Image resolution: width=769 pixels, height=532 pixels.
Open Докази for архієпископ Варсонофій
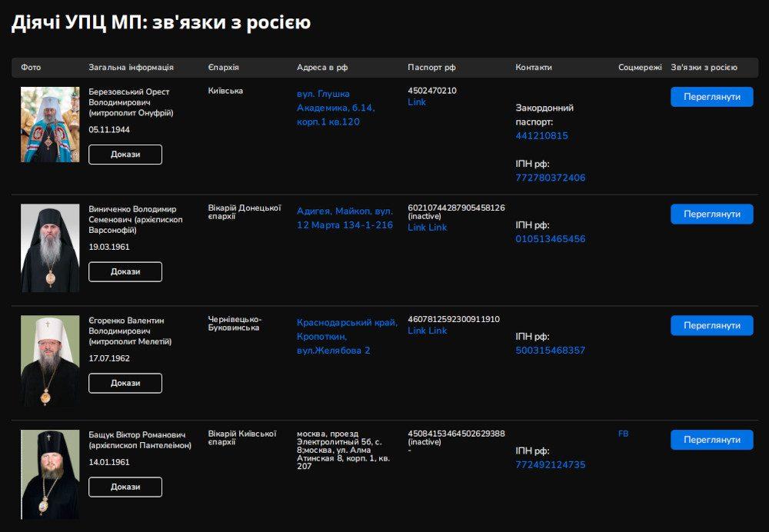click(125, 271)
